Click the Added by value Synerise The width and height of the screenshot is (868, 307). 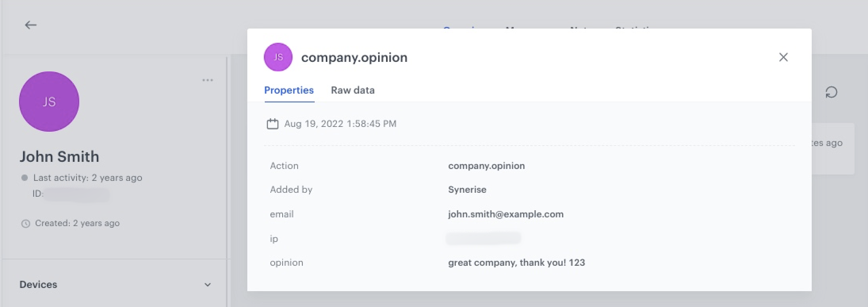click(467, 190)
